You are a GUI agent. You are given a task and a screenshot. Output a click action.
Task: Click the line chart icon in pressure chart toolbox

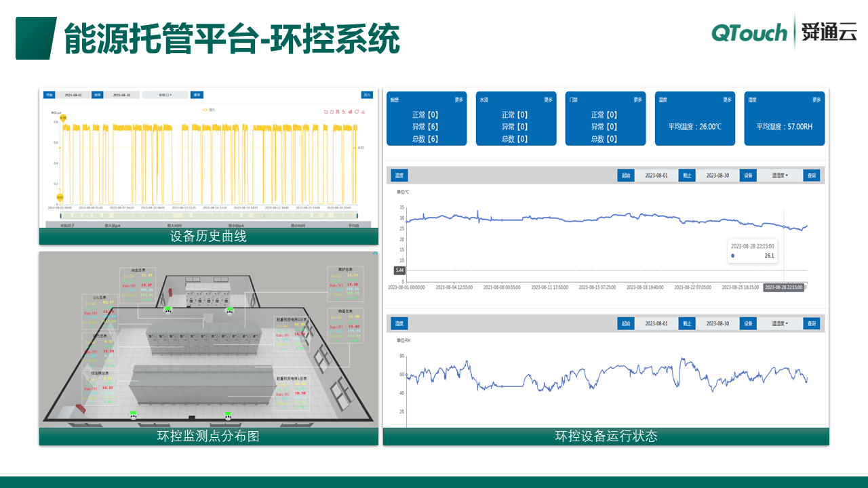[344, 112]
